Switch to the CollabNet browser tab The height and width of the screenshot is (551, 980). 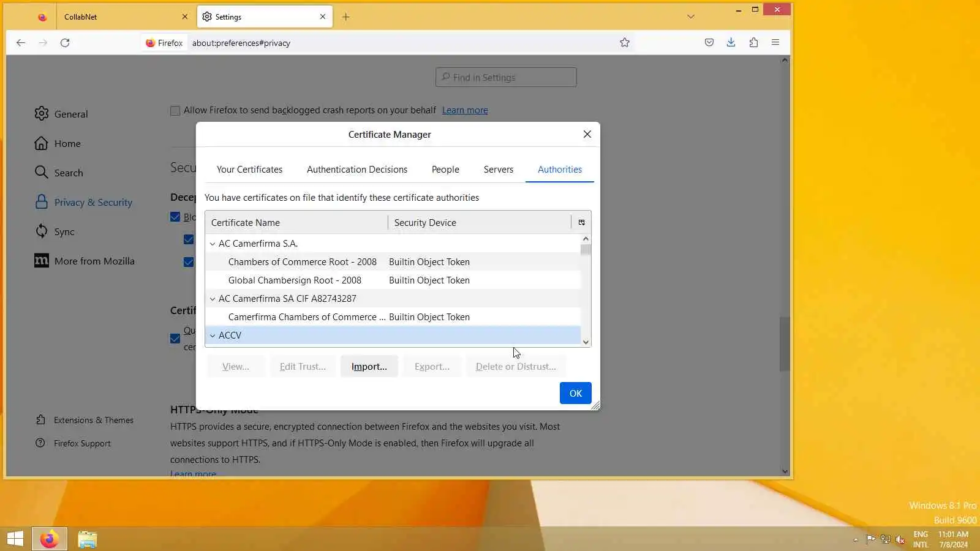pyautogui.click(x=125, y=17)
